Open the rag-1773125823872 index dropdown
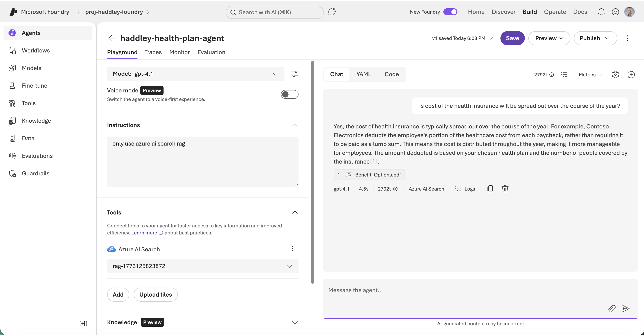The image size is (644, 335). click(x=289, y=266)
